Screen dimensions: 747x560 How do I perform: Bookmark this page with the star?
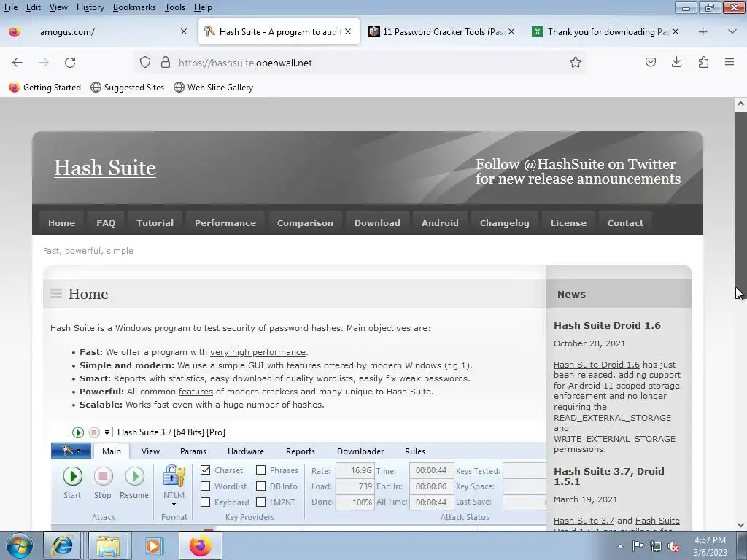(576, 63)
